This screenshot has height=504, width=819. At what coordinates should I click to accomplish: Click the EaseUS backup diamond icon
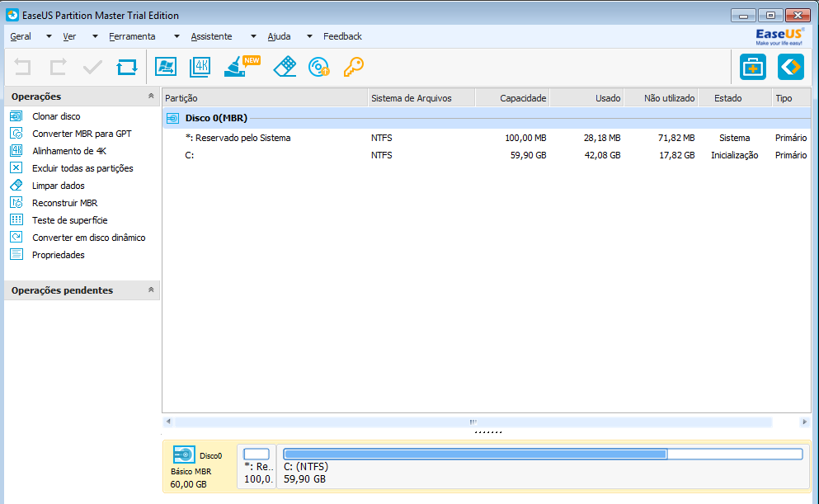click(x=791, y=67)
